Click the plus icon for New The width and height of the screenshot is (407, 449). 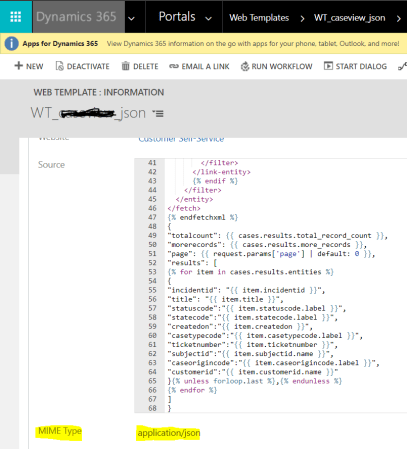pyautogui.click(x=19, y=66)
